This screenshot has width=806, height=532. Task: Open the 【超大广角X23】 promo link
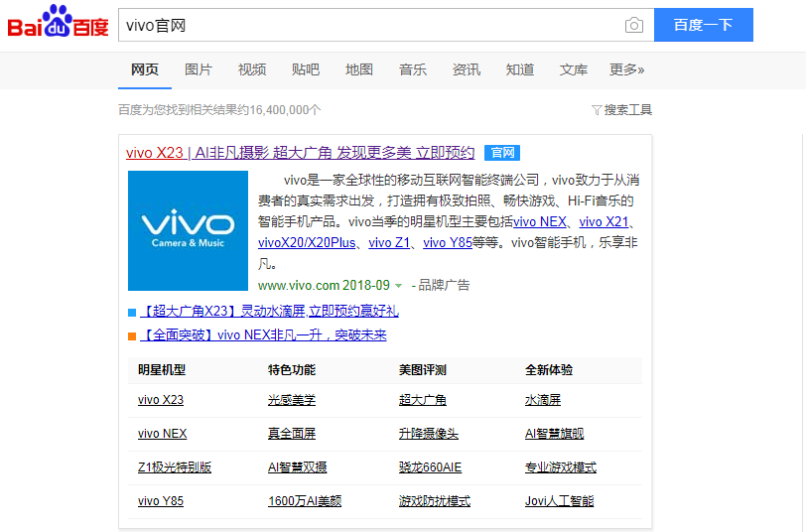pos(269,311)
